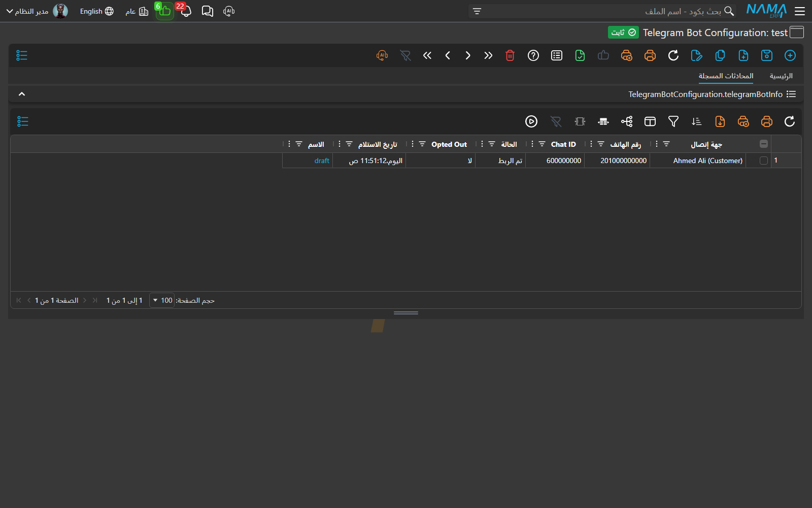The width and height of the screenshot is (812, 508).
Task: Select المحادثات المسجلة tab
Action: coord(726,76)
